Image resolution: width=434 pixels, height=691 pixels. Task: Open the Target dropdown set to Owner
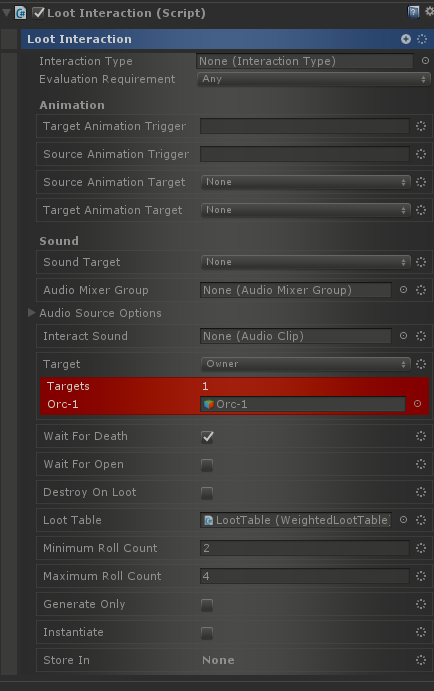click(x=305, y=364)
